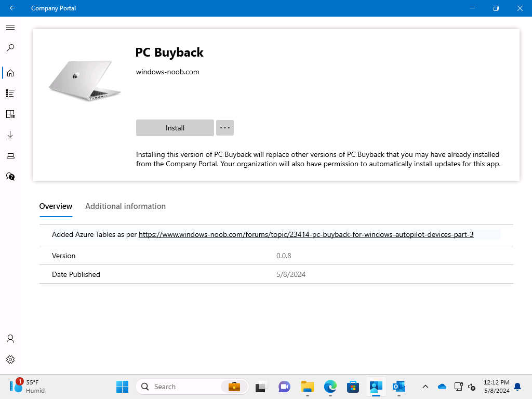Screen dimensions: 532x399
Task: Select the Overview tab
Action: tap(56, 206)
